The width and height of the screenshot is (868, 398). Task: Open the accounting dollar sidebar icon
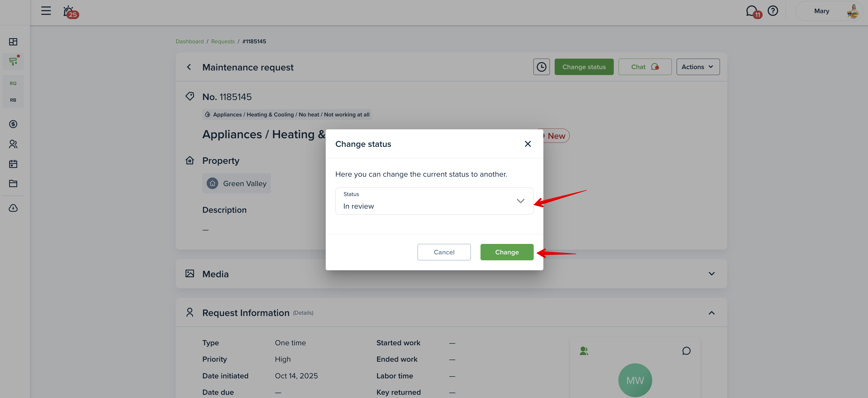click(x=13, y=124)
